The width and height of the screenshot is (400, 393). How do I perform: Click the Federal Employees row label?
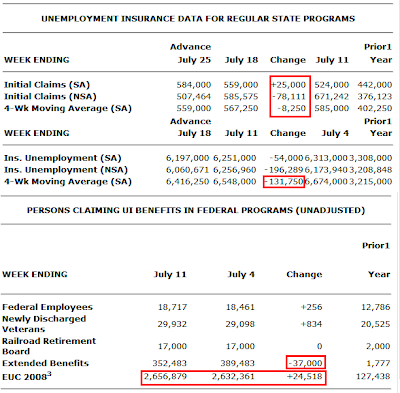47,307
